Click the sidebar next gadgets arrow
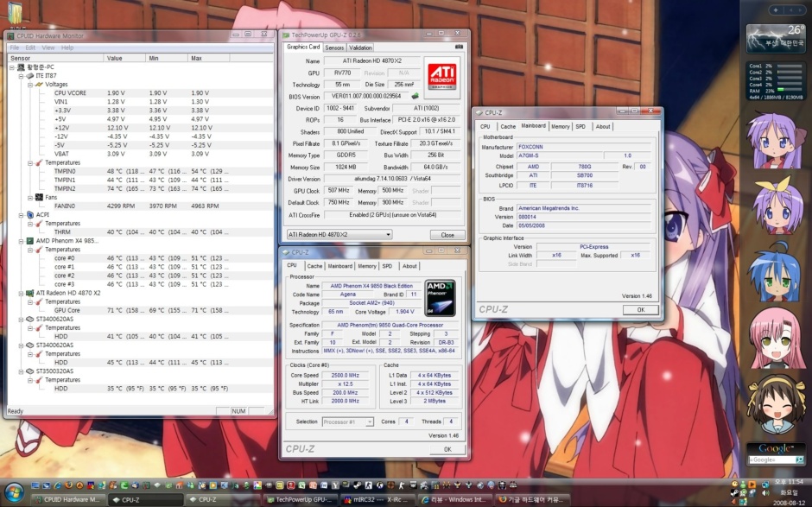Image resolution: width=812 pixels, height=507 pixels. point(799,10)
